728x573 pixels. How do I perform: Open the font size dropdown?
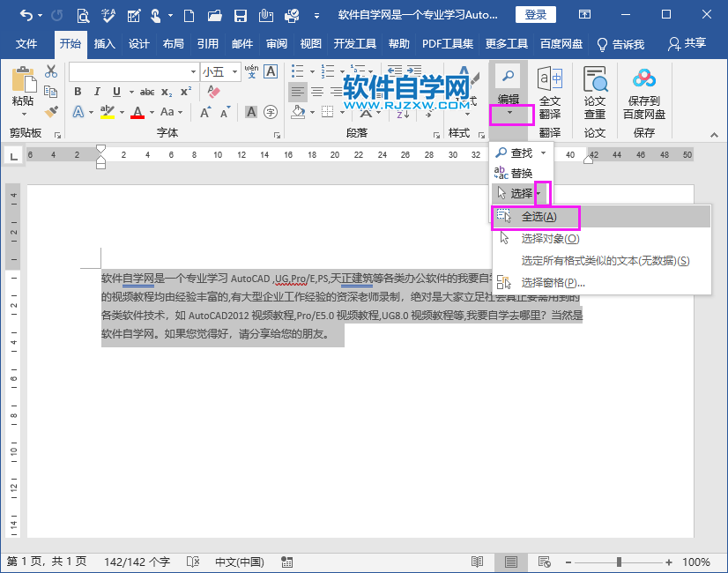tap(234, 71)
